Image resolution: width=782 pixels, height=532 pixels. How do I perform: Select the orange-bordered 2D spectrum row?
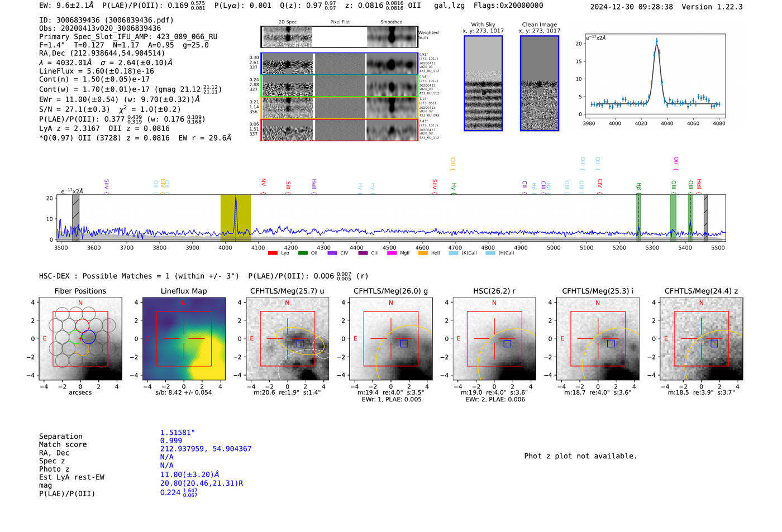[339, 108]
